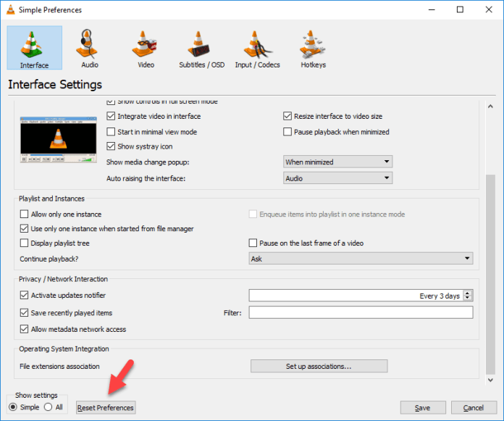This screenshot has width=504, height=421.
Task: Click the vertical scrollbar of the settings
Action: tap(490, 275)
